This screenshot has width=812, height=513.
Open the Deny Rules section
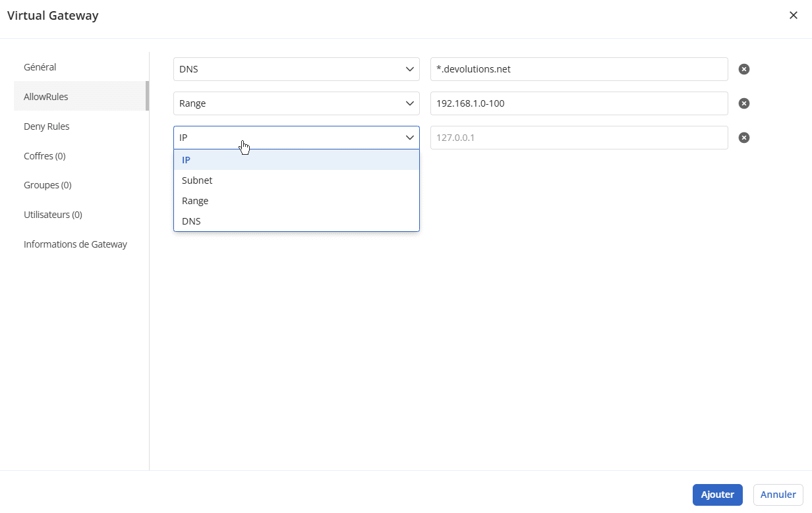pos(46,126)
